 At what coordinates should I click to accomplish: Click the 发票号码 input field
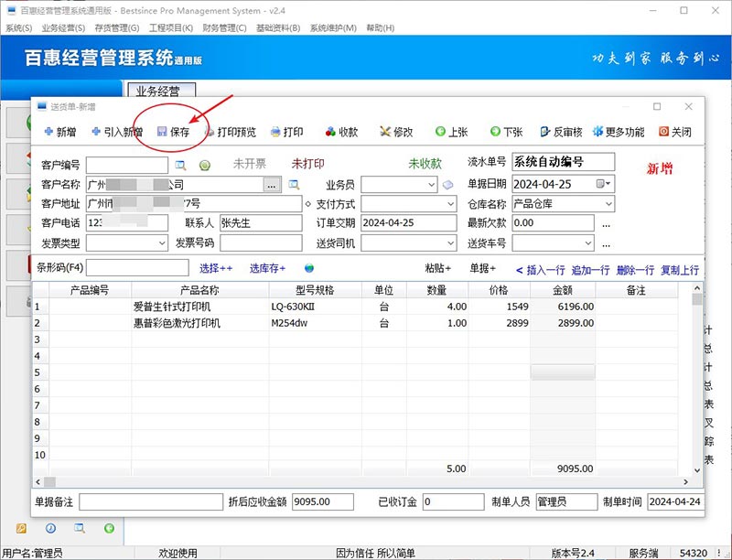pos(261,243)
